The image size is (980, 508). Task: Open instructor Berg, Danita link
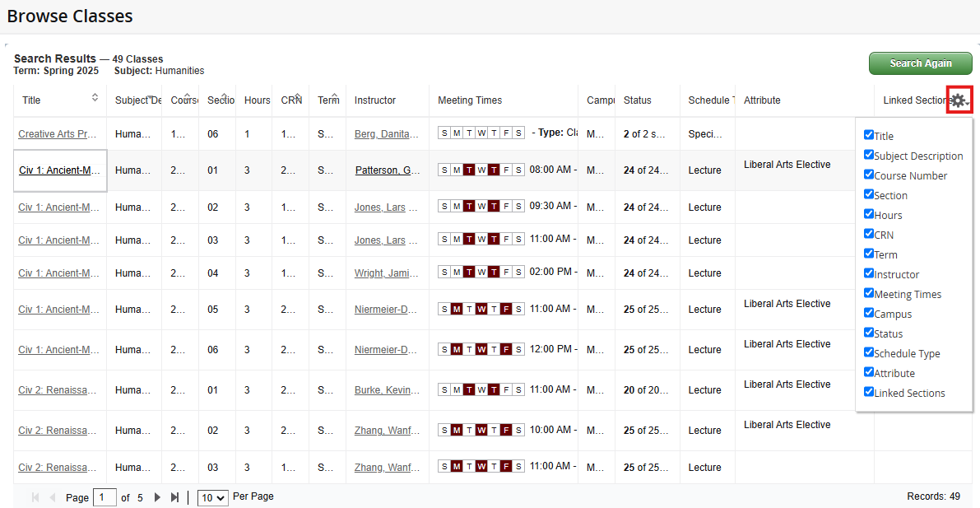pyautogui.click(x=386, y=134)
